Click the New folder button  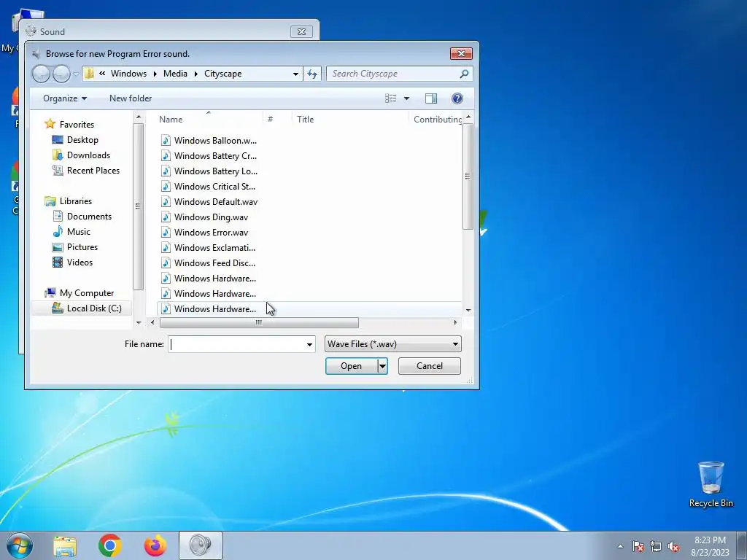coord(131,98)
